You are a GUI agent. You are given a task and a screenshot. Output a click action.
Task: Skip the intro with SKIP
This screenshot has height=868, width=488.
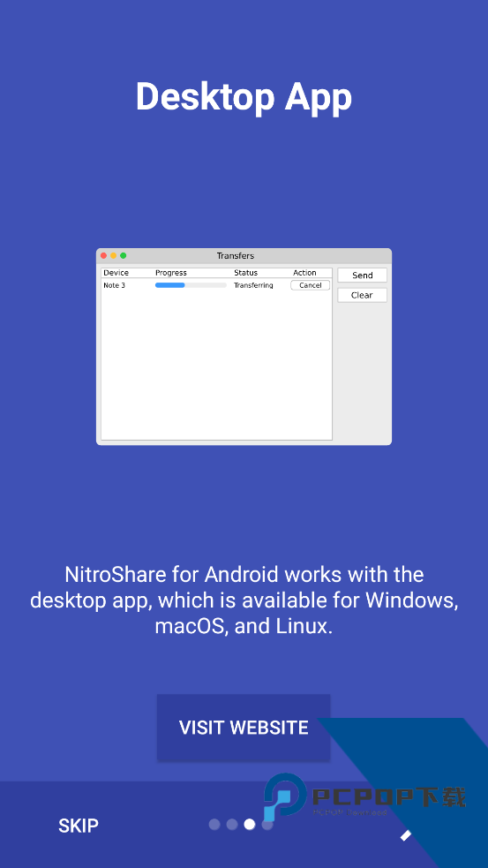point(79,826)
